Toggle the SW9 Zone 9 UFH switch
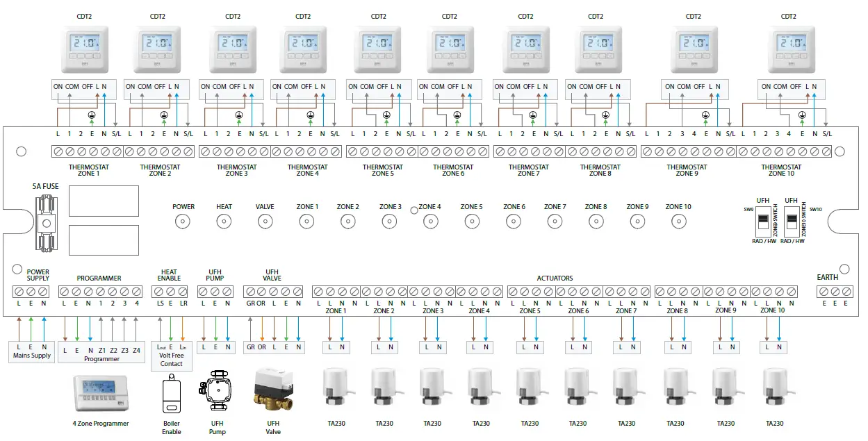This screenshot has width=868, height=441. [762, 222]
